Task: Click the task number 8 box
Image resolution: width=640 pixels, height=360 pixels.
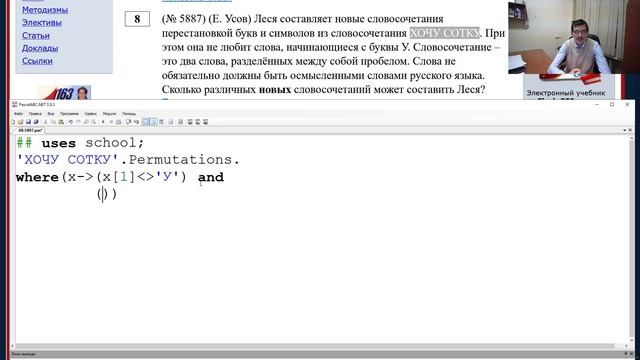Action: (137, 19)
